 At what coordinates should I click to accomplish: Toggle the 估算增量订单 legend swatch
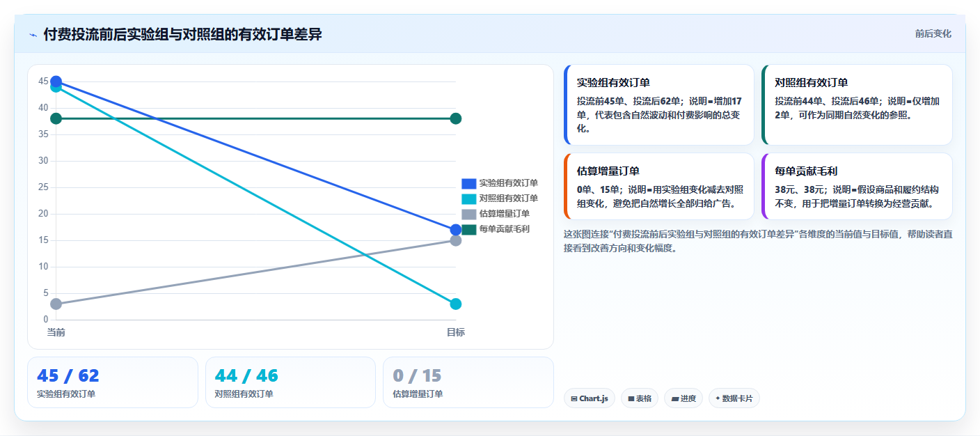(468, 214)
